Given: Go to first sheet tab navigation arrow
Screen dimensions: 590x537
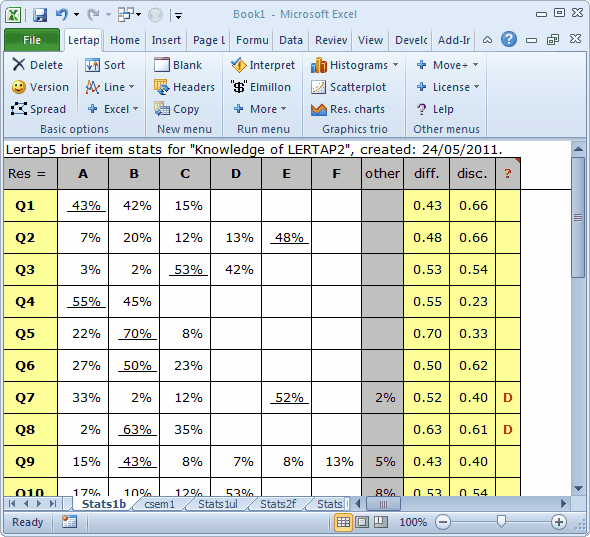Looking at the screenshot, I should (x=12, y=504).
